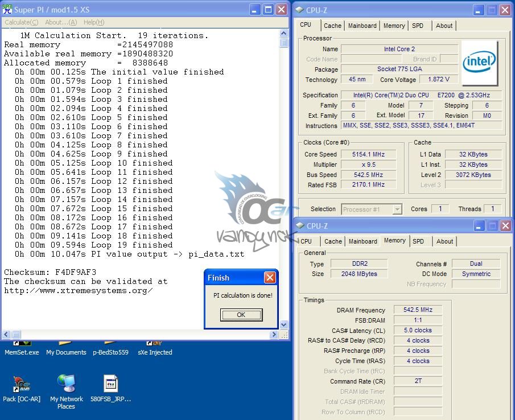Image resolution: width=515 pixels, height=420 pixels.
Task: Maximize the Super PI window
Action: tap(268, 10)
